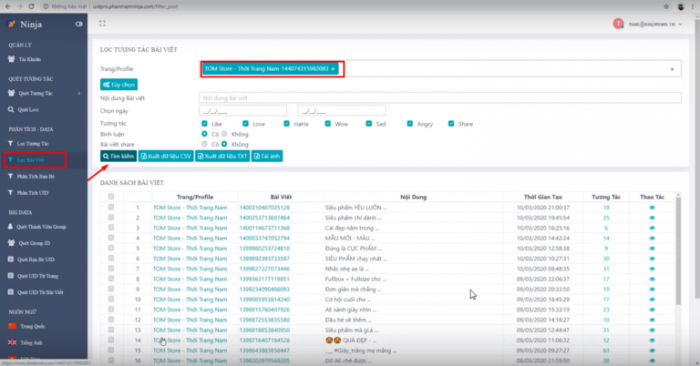Viewport: 700px width, 366px height.
Task: Uncheck the Like reaction checkbox
Action: 204,124
